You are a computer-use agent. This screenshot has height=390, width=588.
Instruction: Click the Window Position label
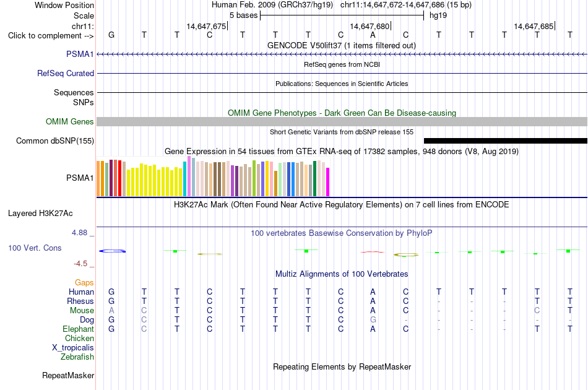[x=64, y=5]
